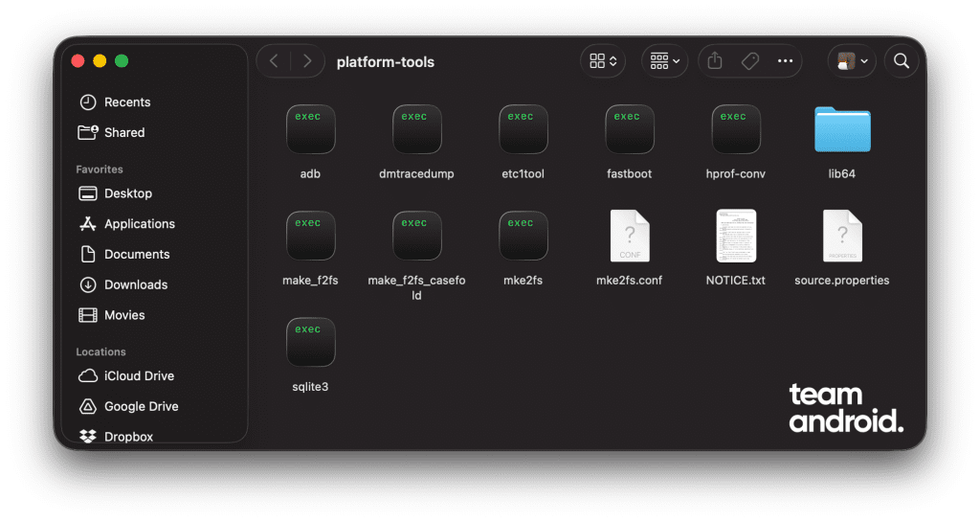This screenshot has width=980, height=521.
Task: Open the user avatar dropdown
Action: 852,61
